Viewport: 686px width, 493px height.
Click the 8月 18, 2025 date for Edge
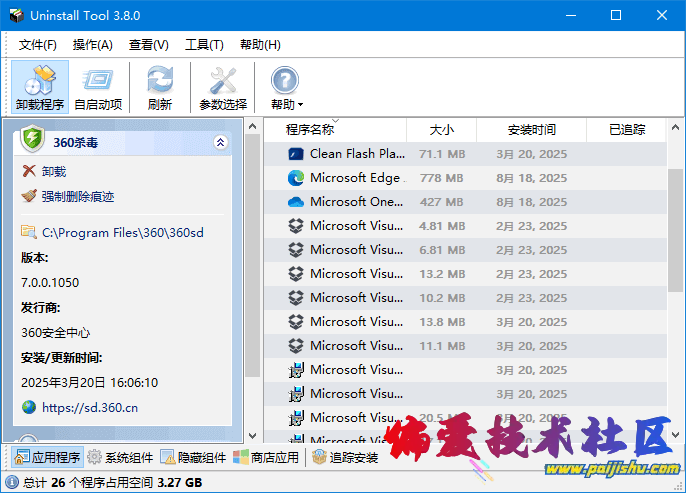pyautogui.click(x=532, y=178)
